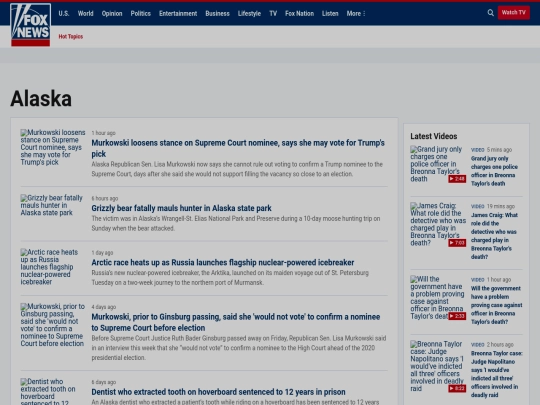Click the Hot Topics label
Screen dimensions: 540x405
tap(71, 37)
